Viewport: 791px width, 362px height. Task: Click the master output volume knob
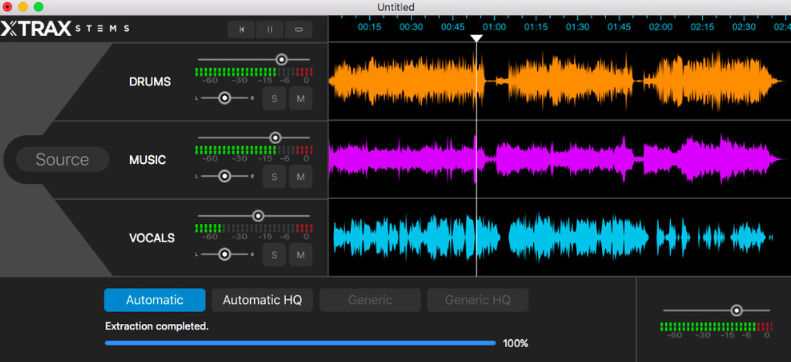[x=737, y=311]
